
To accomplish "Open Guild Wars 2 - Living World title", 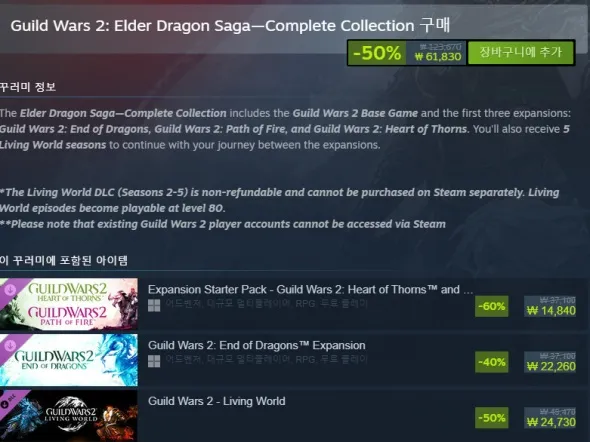I will click(x=216, y=401).
